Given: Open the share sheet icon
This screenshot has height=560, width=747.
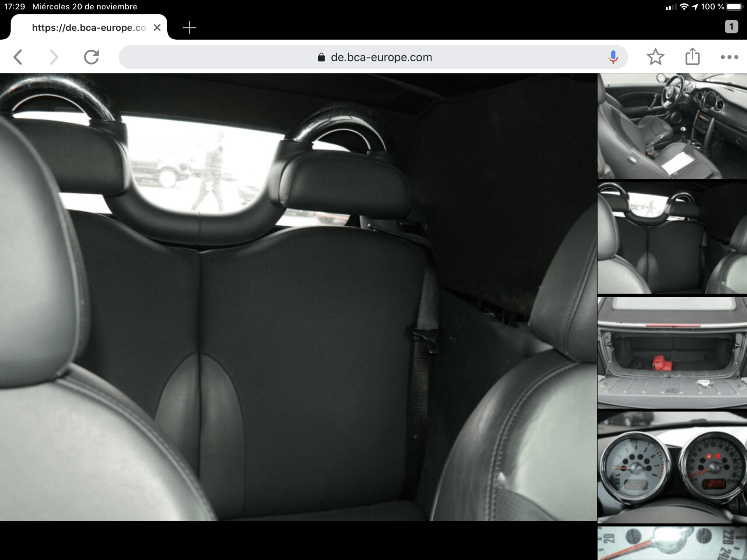Looking at the screenshot, I should point(692,57).
